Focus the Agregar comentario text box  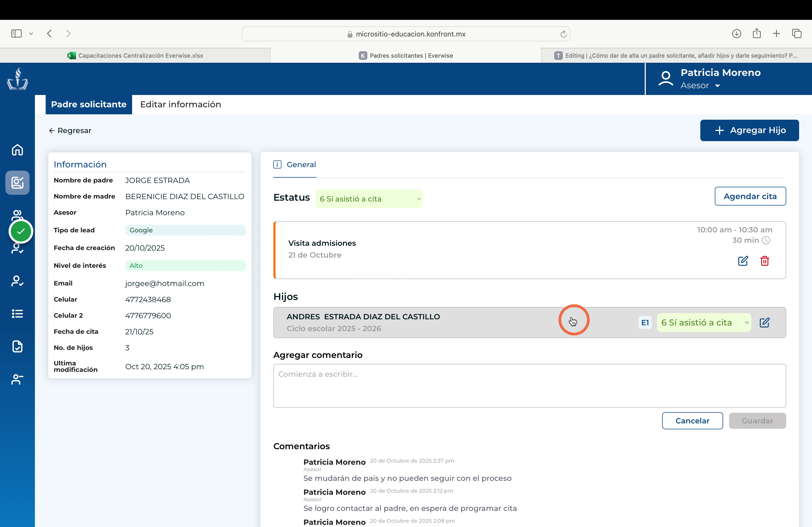click(x=530, y=386)
